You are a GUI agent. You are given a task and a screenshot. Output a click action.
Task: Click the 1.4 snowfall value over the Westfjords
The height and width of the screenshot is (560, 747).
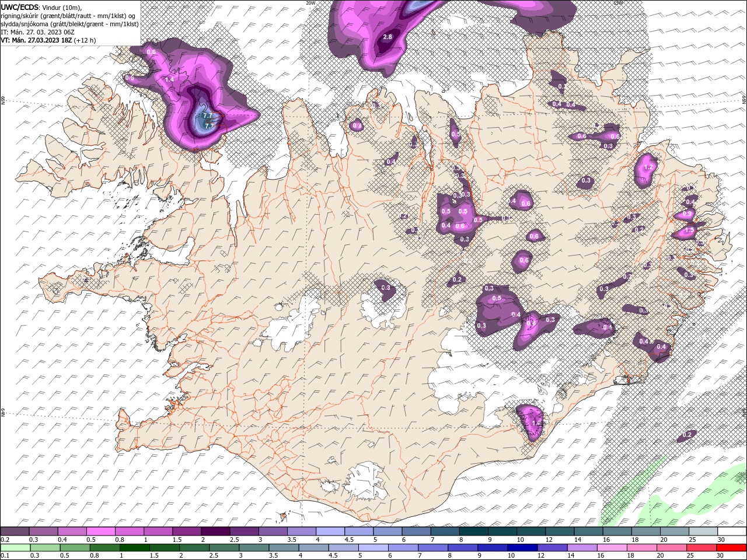coord(170,79)
